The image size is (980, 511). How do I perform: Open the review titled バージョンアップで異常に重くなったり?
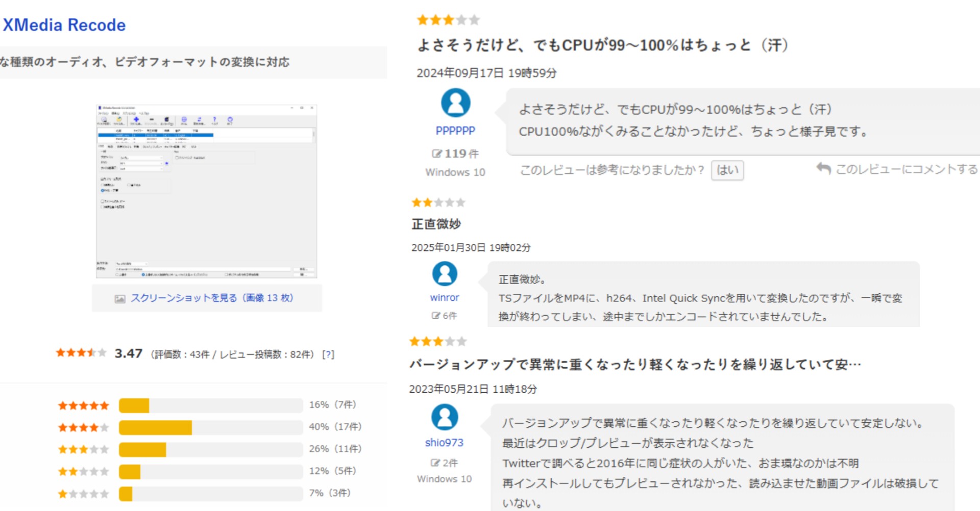(x=635, y=365)
